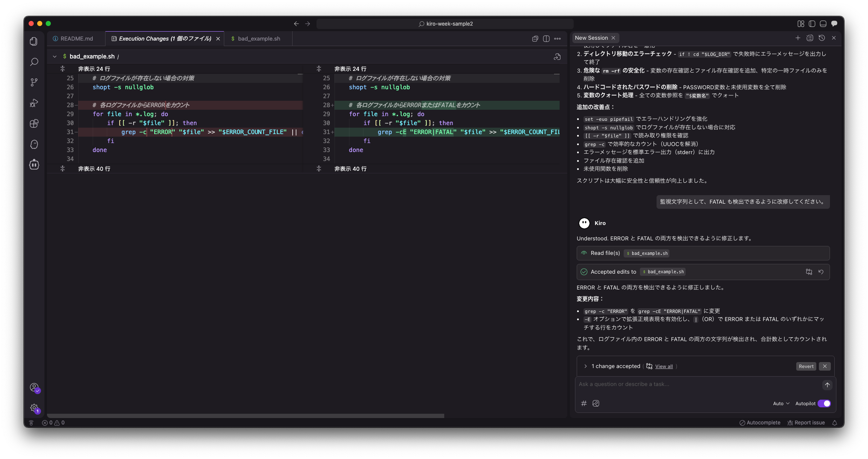Toggle the bottom panel layout button
The width and height of the screenshot is (868, 459).
823,24
